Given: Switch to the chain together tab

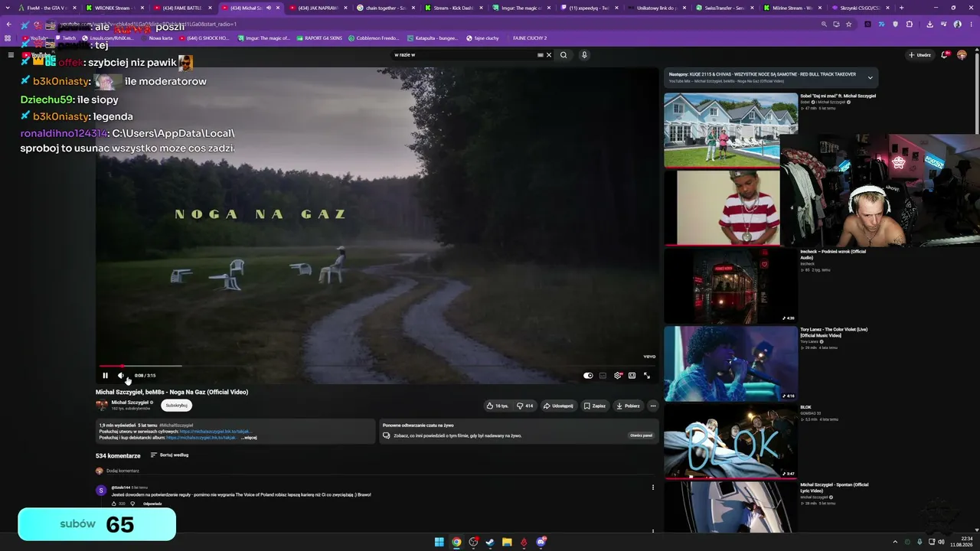Looking at the screenshot, I should point(385,8).
